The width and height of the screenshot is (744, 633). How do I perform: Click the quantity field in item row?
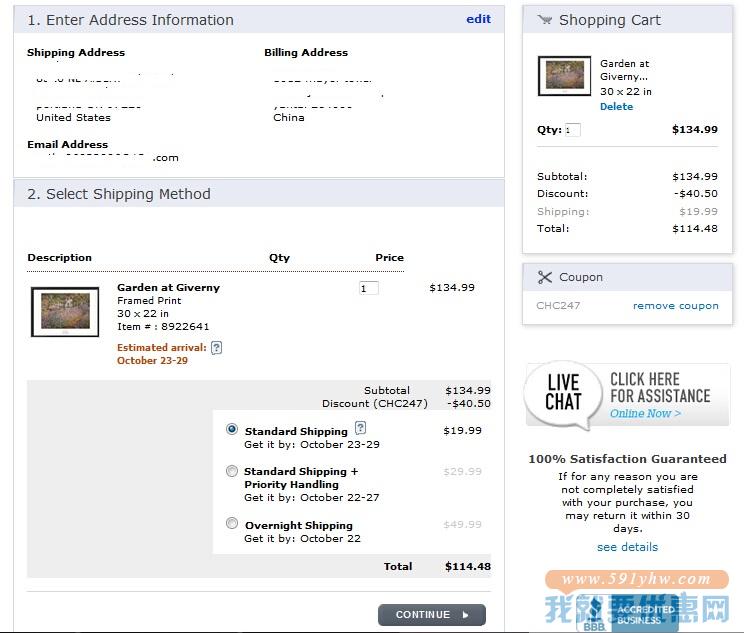pyautogui.click(x=368, y=288)
